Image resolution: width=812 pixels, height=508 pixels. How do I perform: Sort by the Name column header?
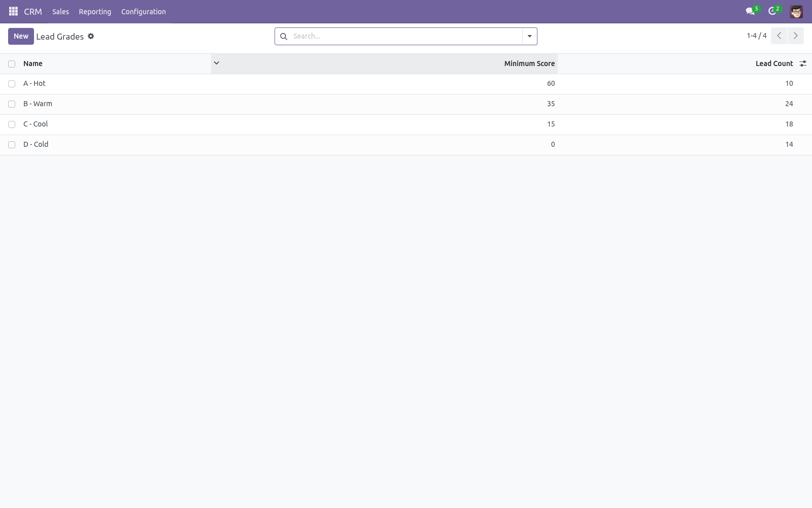pos(33,63)
